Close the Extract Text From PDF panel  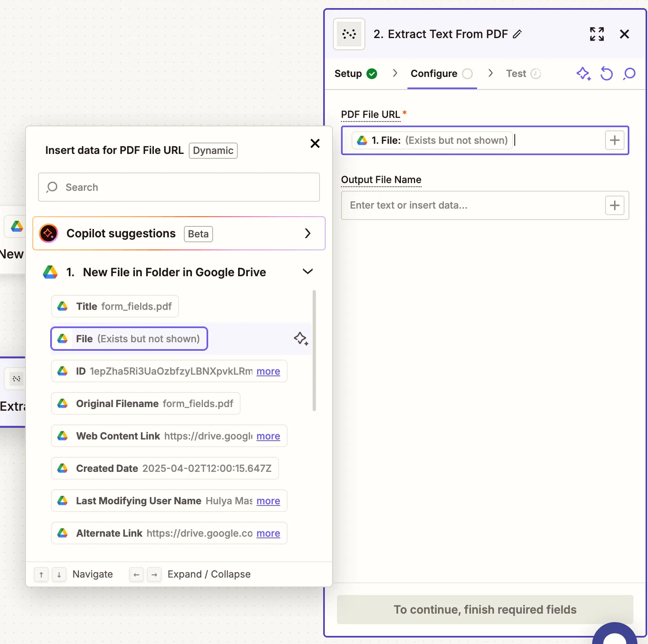click(625, 34)
